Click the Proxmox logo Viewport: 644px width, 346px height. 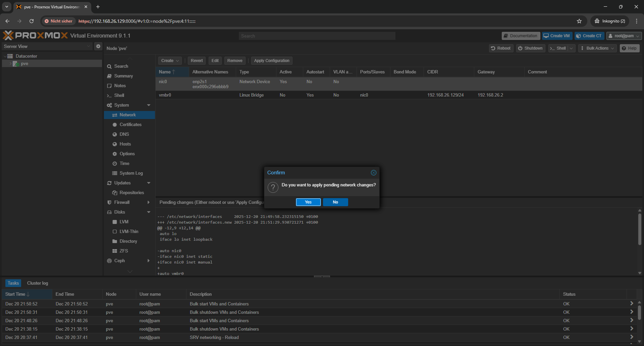coord(35,36)
